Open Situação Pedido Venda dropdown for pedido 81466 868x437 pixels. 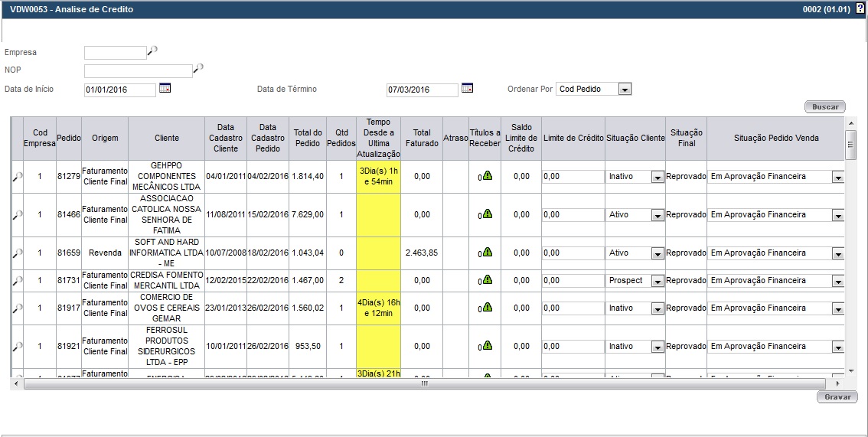837,215
